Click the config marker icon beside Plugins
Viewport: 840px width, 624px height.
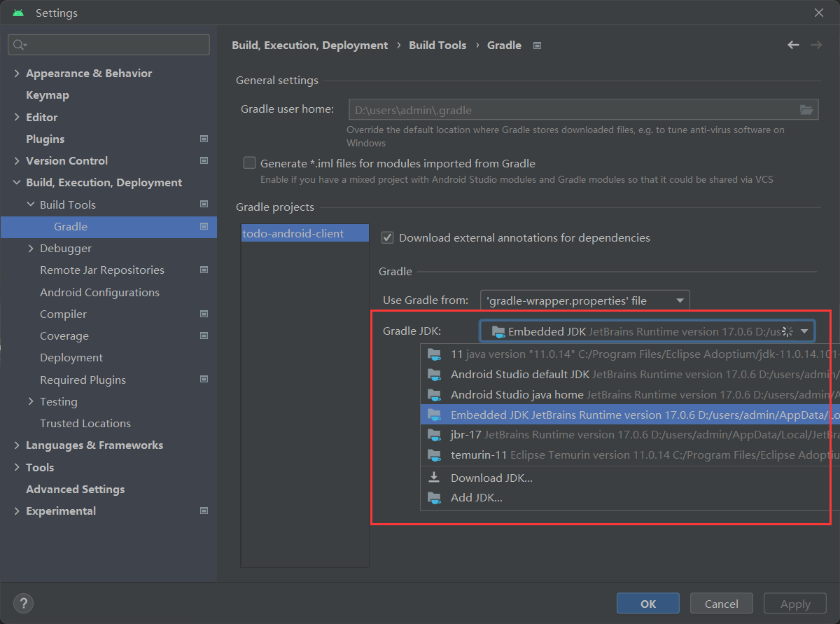click(x=204, y=139)
